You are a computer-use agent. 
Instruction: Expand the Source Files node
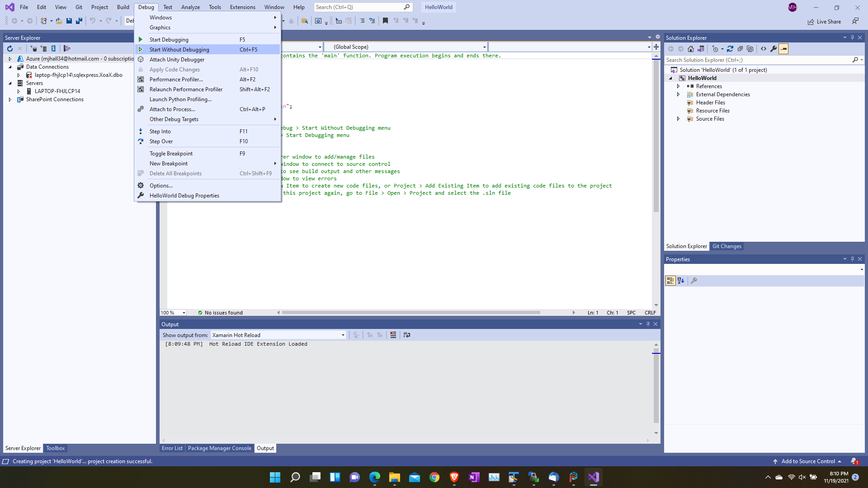coord(679,119)
